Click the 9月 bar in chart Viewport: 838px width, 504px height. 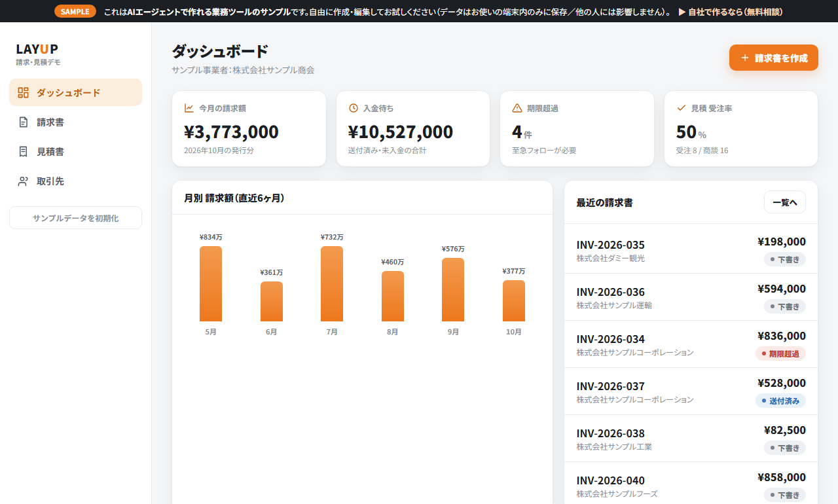453,289
